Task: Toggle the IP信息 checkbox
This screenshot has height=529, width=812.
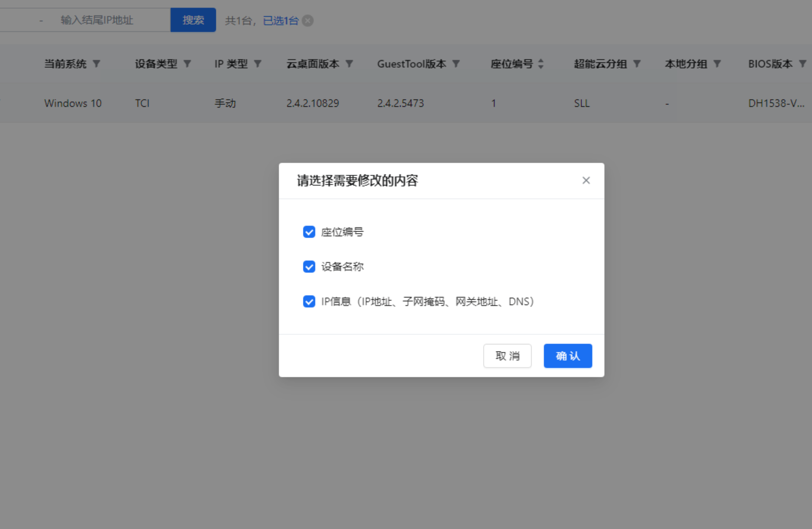Action: 309,301
